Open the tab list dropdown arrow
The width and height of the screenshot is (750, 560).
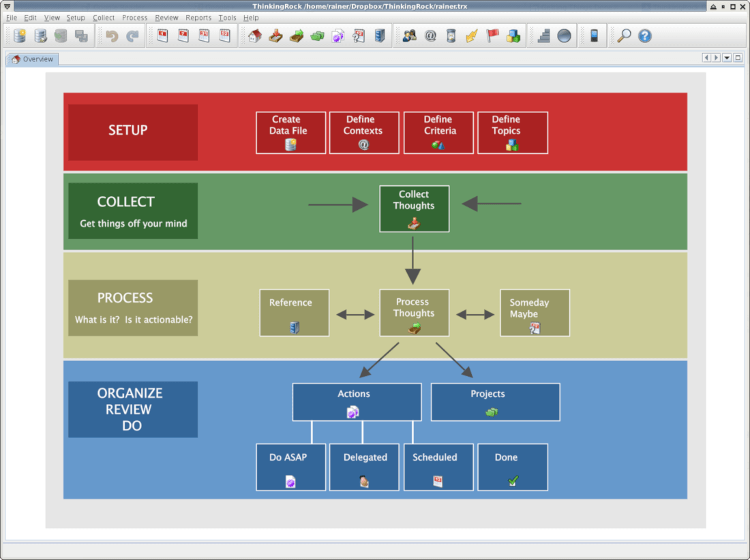[727, 58]
